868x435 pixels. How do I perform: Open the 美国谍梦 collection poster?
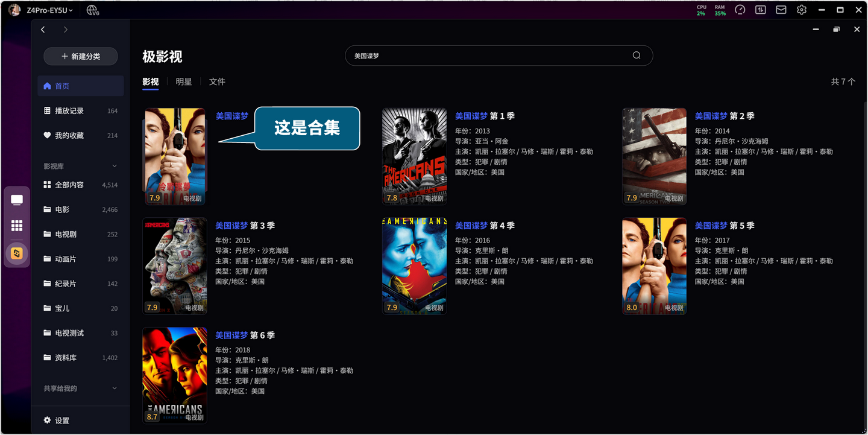(175, 156)
